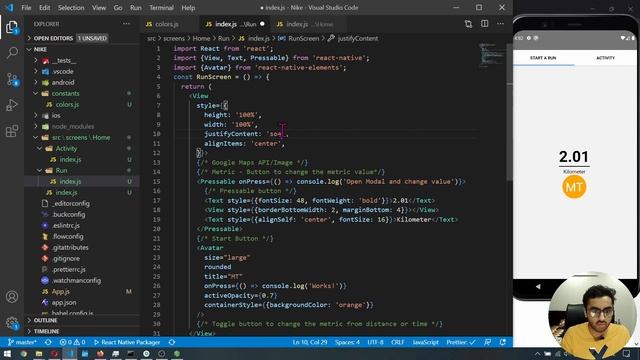The image size is (640, 360).
Task: Open the Terminal menu
Action: [161, 8]
